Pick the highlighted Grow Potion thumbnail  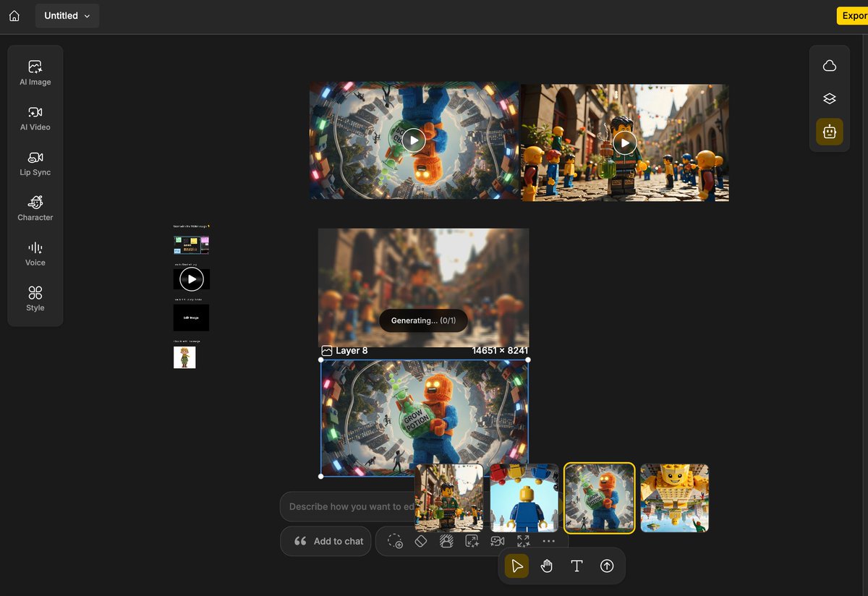pos(600,498)
